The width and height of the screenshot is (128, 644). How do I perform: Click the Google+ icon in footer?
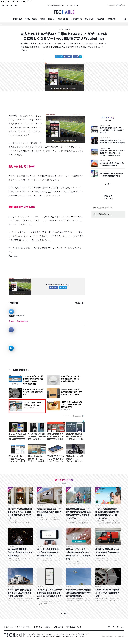(122, 626)
